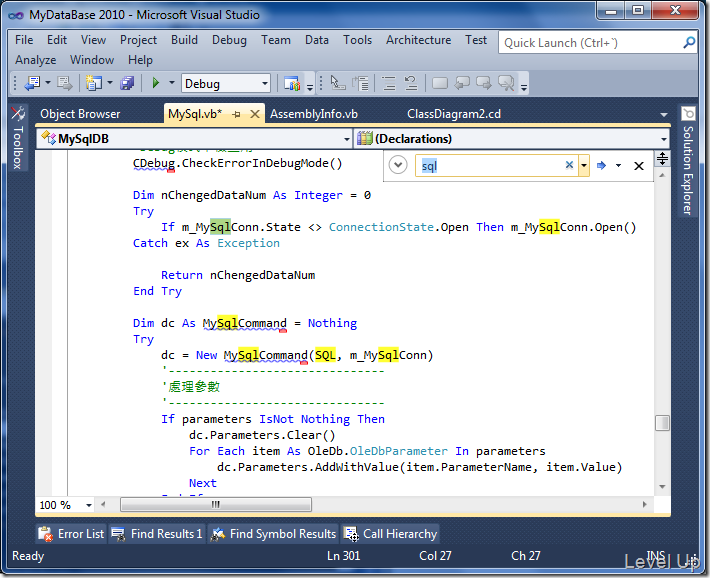Open the Help menu

[x=140, y=60]
